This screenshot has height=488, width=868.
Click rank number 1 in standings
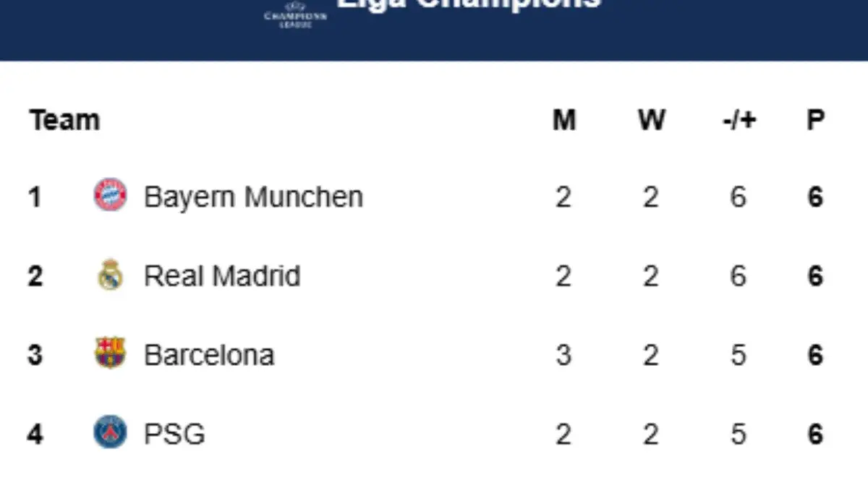(x=35, y=197)
